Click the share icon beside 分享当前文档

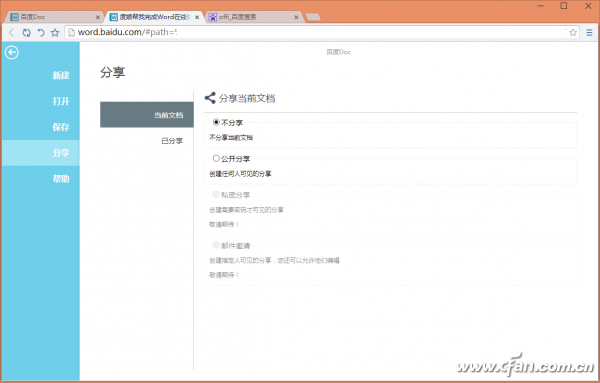click(x=210, y=98)
